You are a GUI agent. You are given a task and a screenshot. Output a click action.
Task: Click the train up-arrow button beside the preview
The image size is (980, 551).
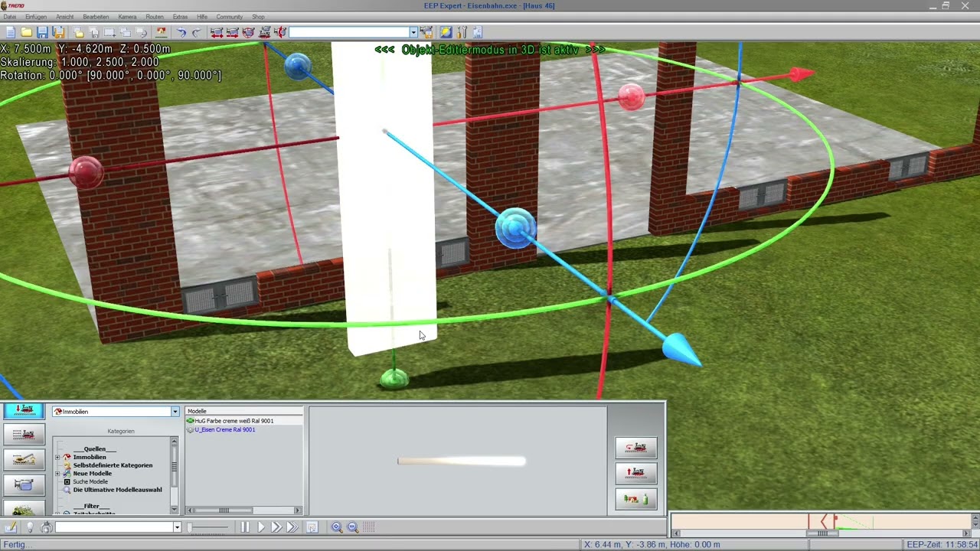pyautogui.click(x=636, y=473)
